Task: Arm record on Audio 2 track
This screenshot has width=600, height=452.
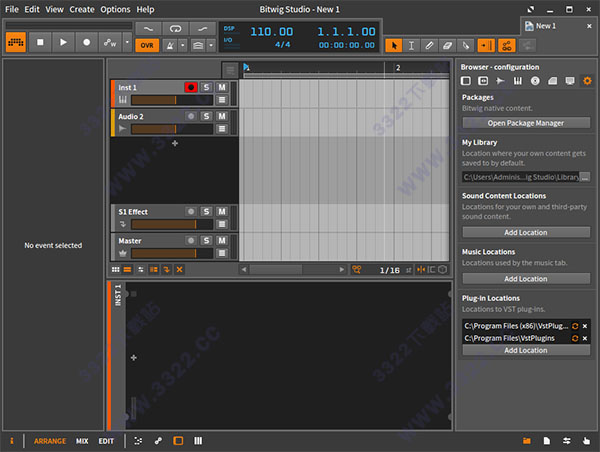Action: 191,116
